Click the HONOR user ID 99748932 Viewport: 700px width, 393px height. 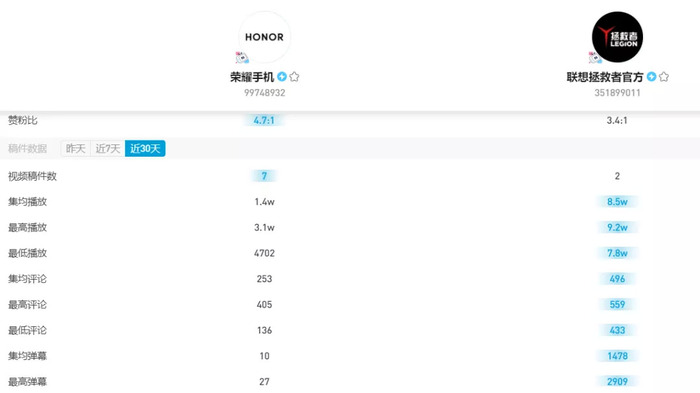coord(264,93)
